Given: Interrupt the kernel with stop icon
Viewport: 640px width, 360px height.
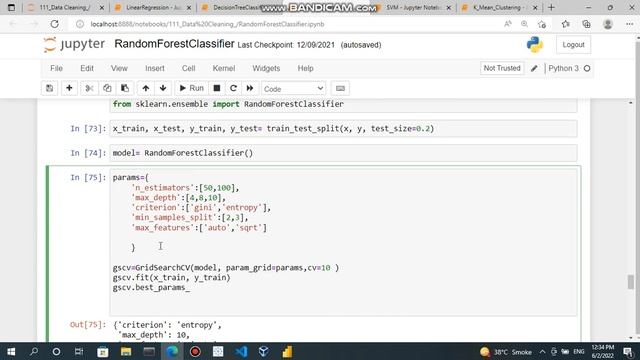Looking at the screenshot, I should point(217,89).
